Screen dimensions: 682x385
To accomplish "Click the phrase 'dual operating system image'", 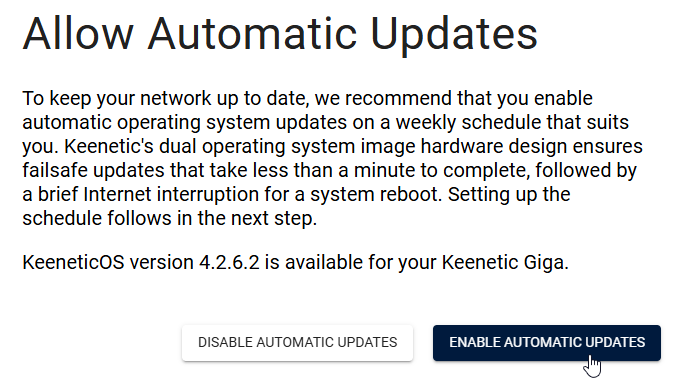I will [287, 147].
